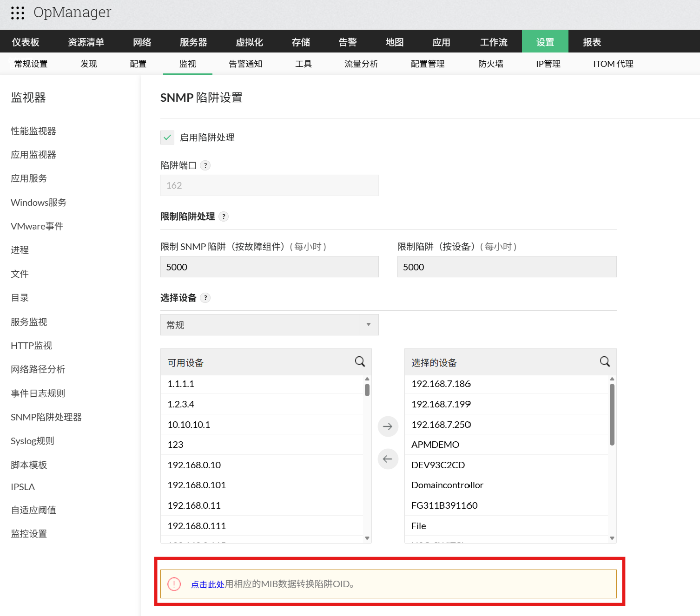Select APMDEMO in selected devices
Screen dimensions: 700x616
507,445
